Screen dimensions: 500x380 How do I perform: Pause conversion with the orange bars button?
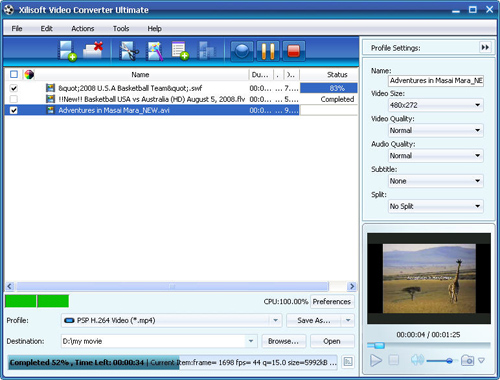(268, 51)
